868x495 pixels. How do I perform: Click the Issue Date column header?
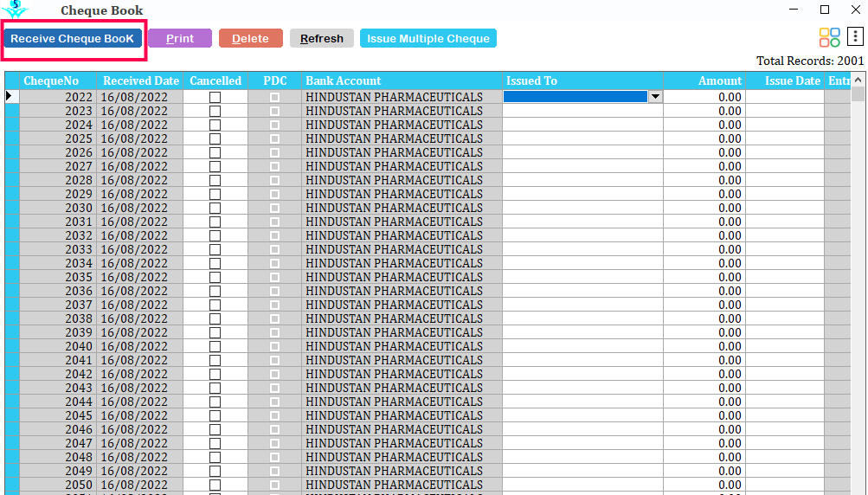click(x=785, y=80)
